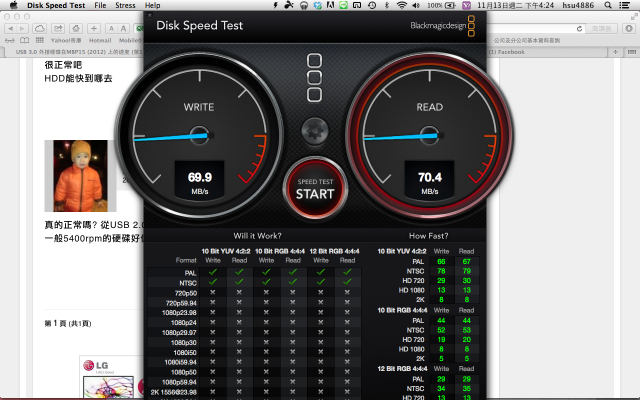Select the 1080p29.97 row label in format table
640x400 pixels.
point(179,332)
